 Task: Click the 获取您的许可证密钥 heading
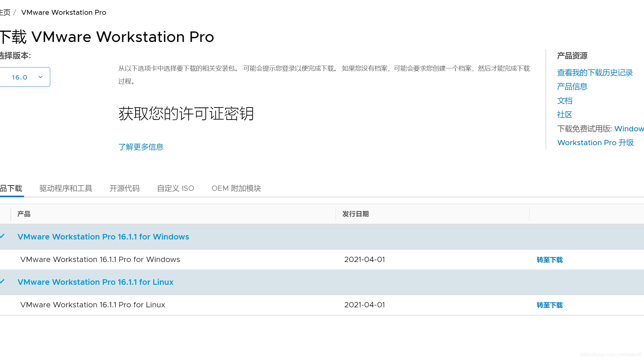point(186,114)
